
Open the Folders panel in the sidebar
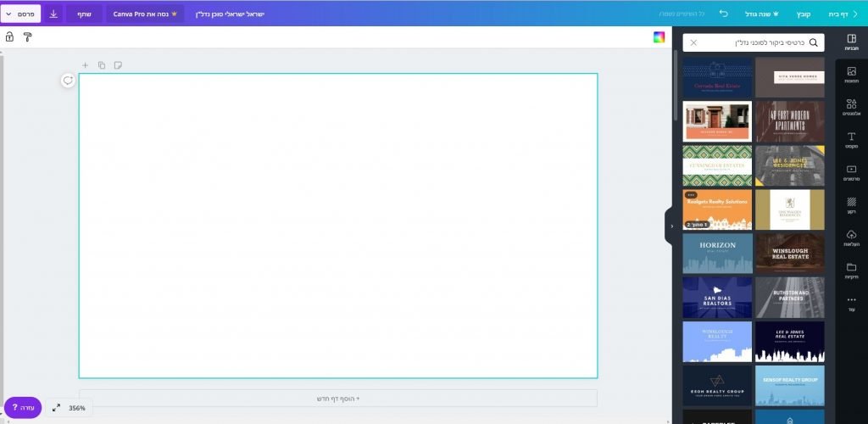851,271
